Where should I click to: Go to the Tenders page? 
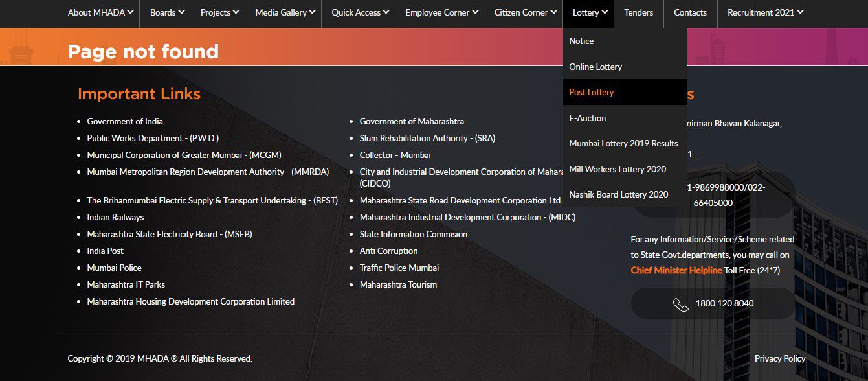click(x=639, y=12)
